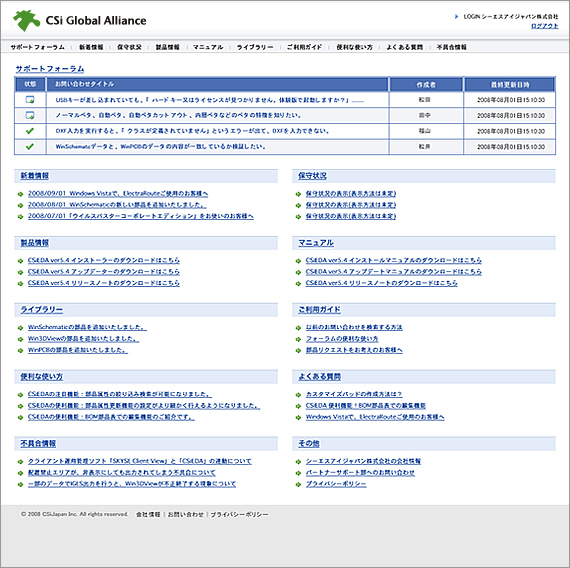Screen dimensions: 570x568
Task: Click the 便利な使い方 section heading link
Action: (x=41, y=377)
